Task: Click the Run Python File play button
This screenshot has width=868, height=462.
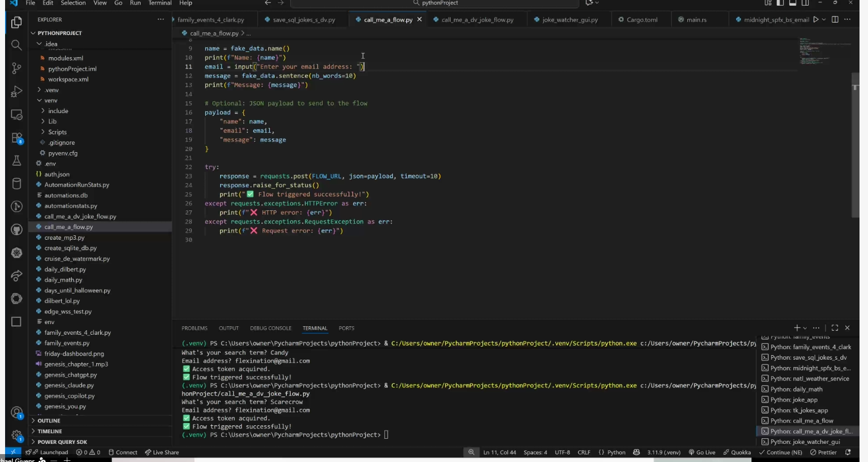Action: (815, 20)
